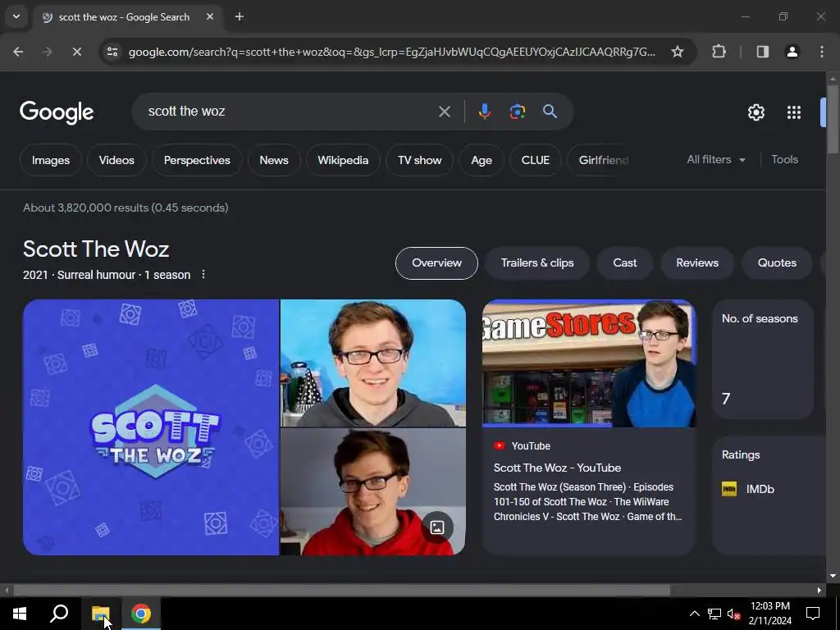Screen dimensions: 840x630
Task: Click the scroll down arrow of page scrollbar
Action: click(x=833, y=576)
